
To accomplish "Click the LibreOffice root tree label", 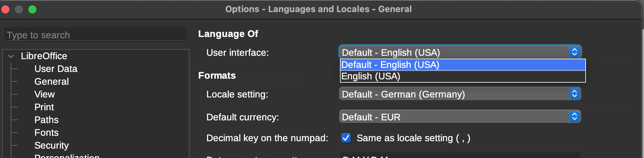I will 44,56.
